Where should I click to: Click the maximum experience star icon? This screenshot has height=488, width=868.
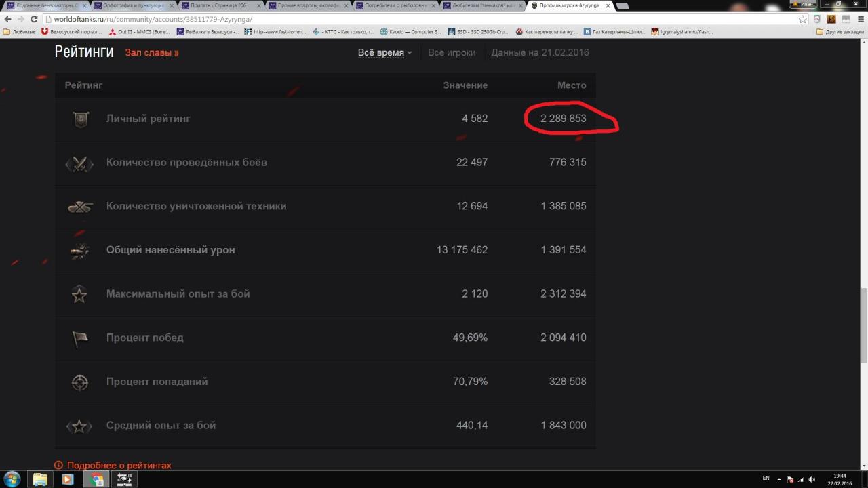coord(80,294)
